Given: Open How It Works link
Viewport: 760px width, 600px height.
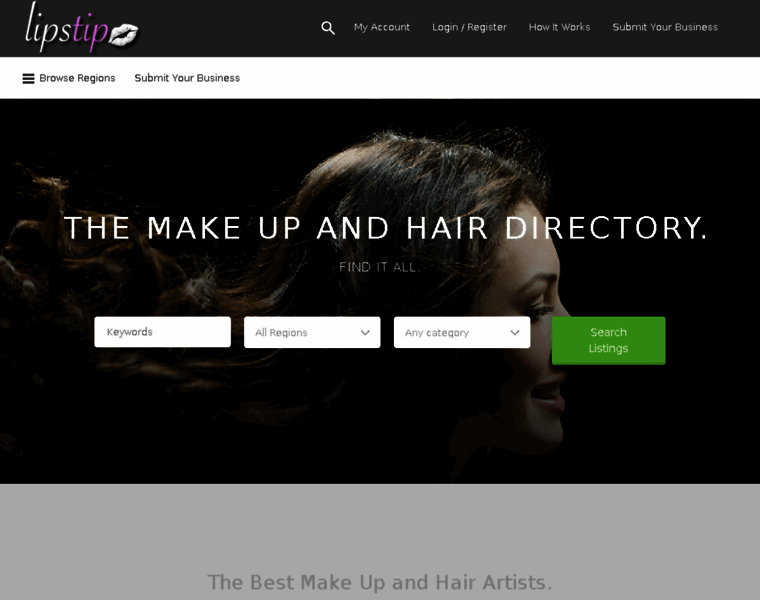Looking at the screenshot, I should tap(559, 27).
